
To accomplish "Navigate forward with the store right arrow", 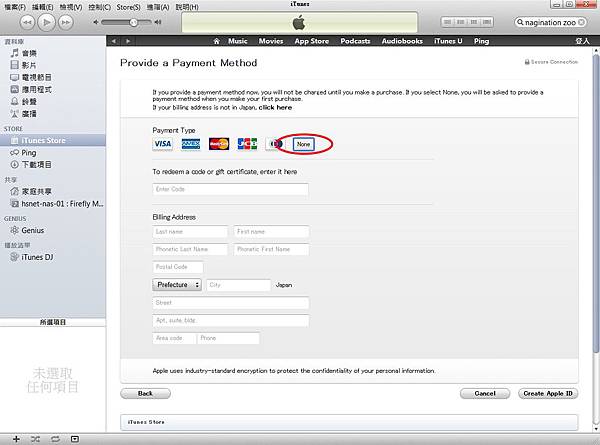I will coord(128,41).
